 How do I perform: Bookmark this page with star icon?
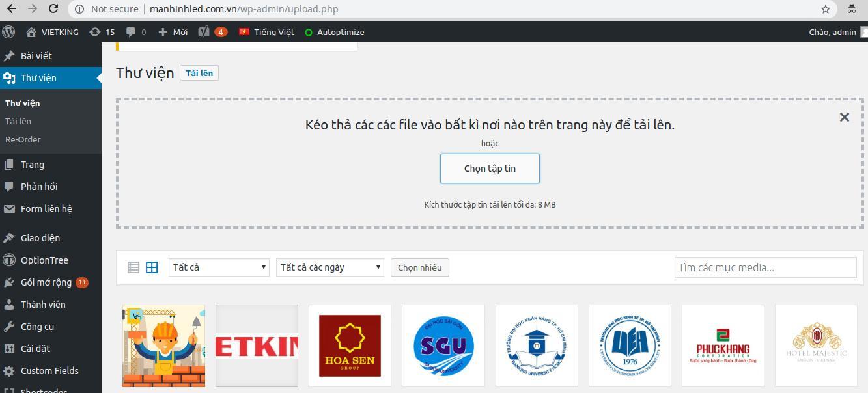(826, 9)
